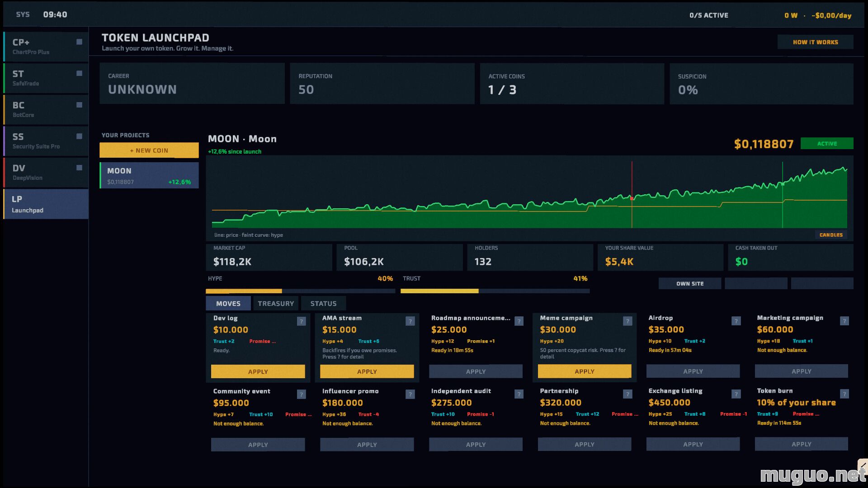Click Independent audit question mark
This screenshot has height=488, width=868.
[x=519, y=394]
